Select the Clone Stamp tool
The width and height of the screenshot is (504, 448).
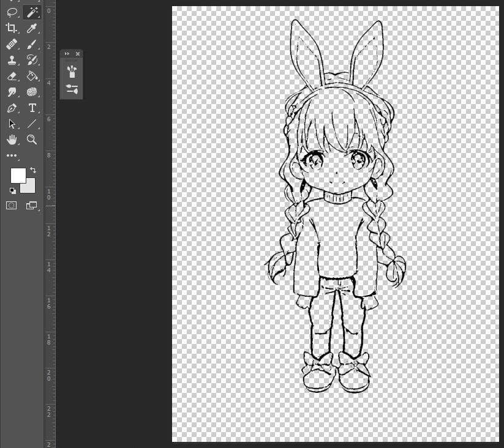pyautogui.click(x=12, y=60)
